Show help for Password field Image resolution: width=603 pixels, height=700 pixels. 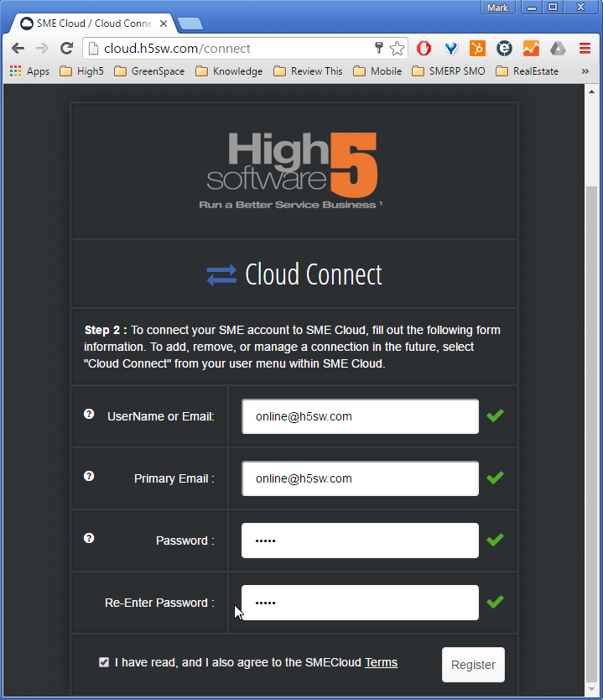[89, 538]
